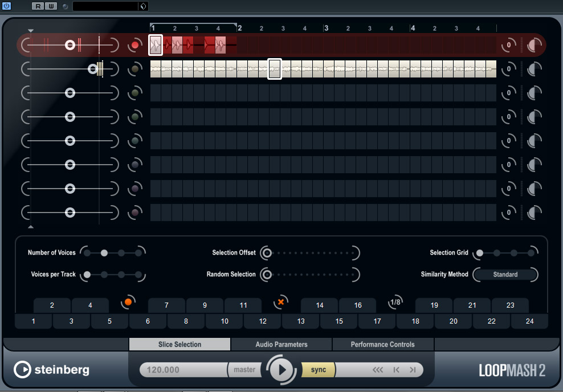Set track 4 as master track
Image resolution: width=563 pixels, height=392 pixels.
pyautogui.click(x=135, y=117)
